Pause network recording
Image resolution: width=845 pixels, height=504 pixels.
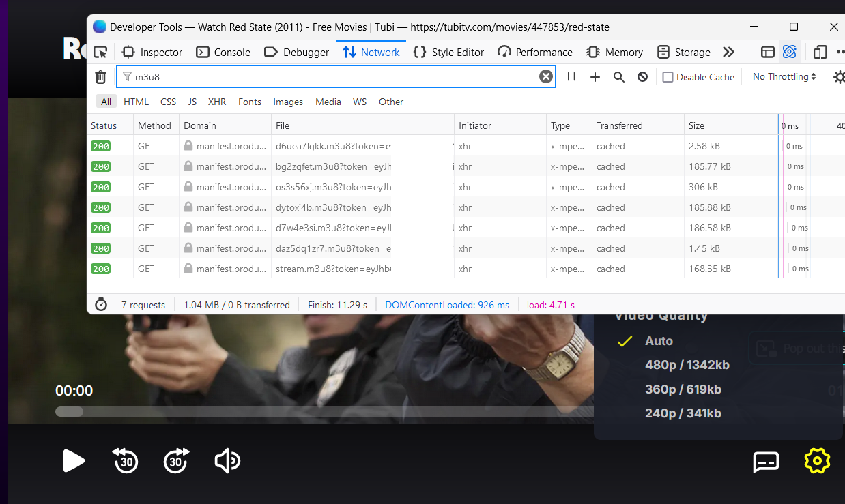coord(571,77)
